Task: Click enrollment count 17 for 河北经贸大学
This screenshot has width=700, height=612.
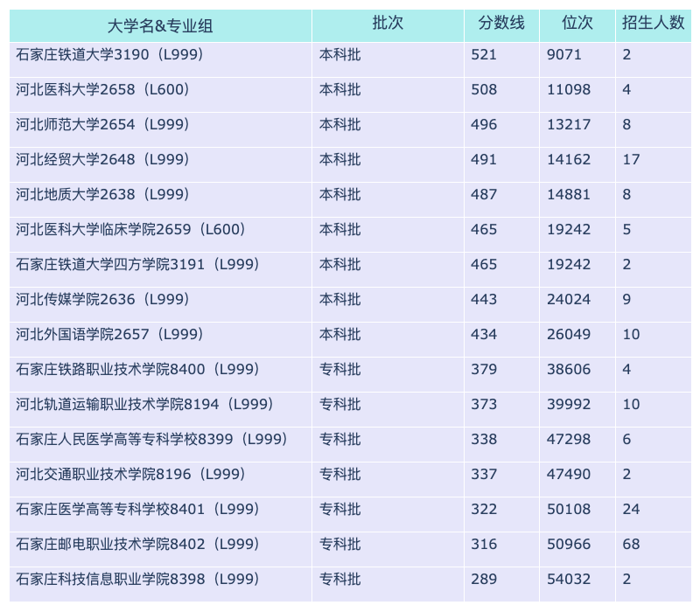Action: (x=631, y=159)
